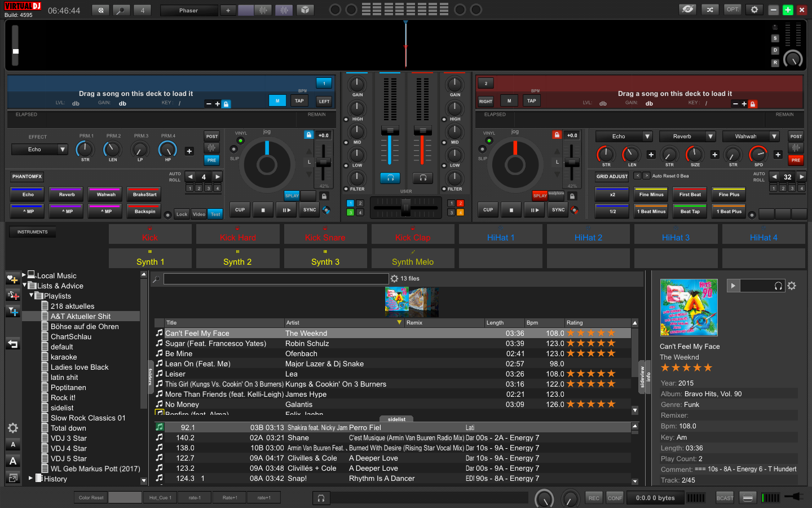This screenshot has height=508, width=812.
Task: Click the waveform icon below POST on right deck effects
Action: (796, 148)
